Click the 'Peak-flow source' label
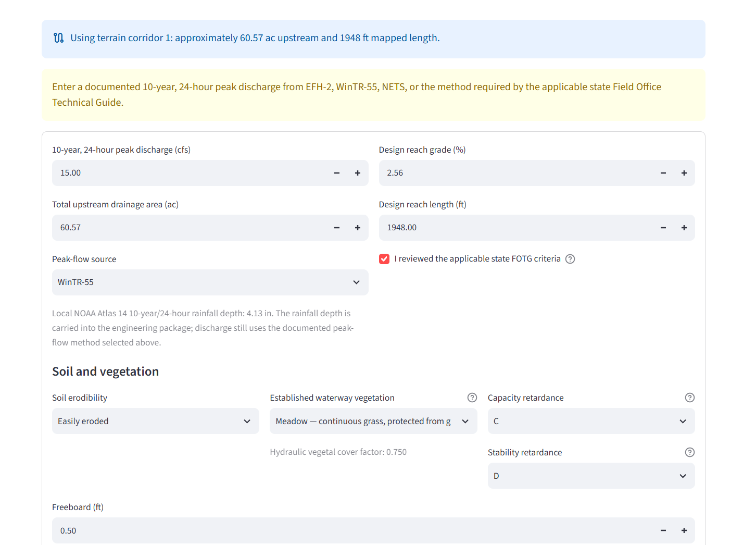 [84, 259]
